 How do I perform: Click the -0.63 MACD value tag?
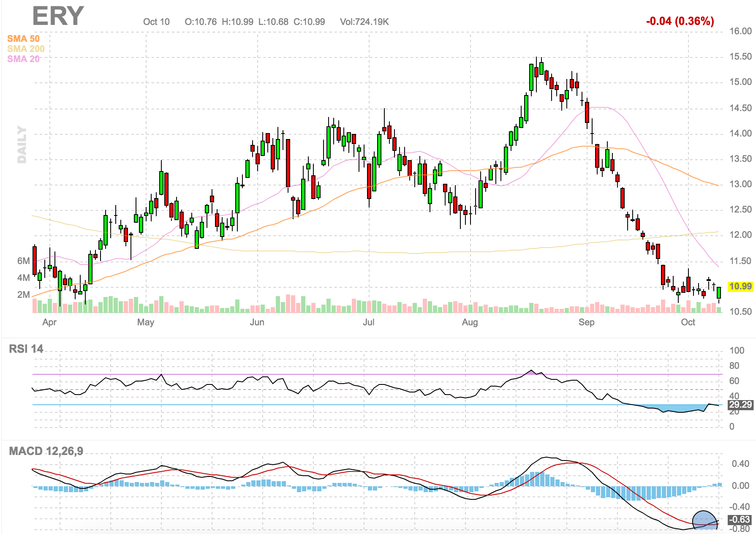tap(740, 520)
